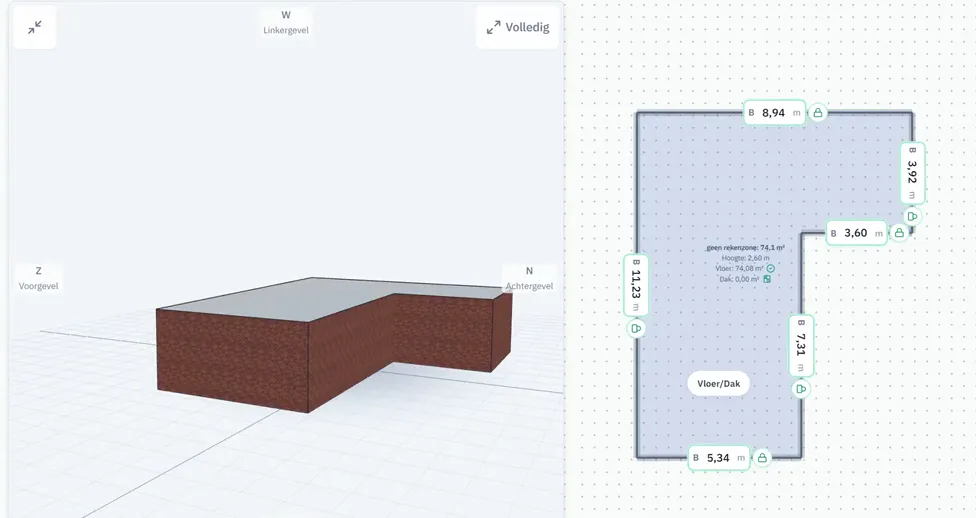Lock the 3,60 m wall length
Viewport: 976px width, 518px height.
coord(899,233)
